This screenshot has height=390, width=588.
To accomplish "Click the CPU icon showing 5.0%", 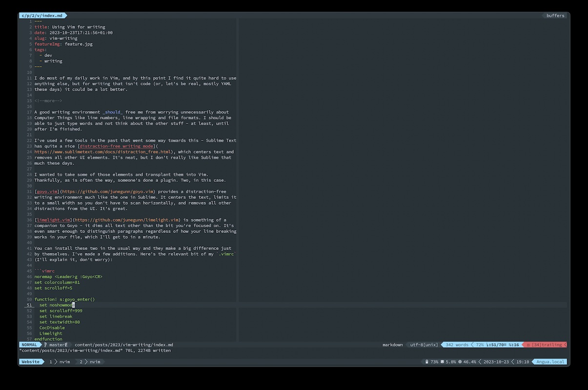I will tap(442, 362).
